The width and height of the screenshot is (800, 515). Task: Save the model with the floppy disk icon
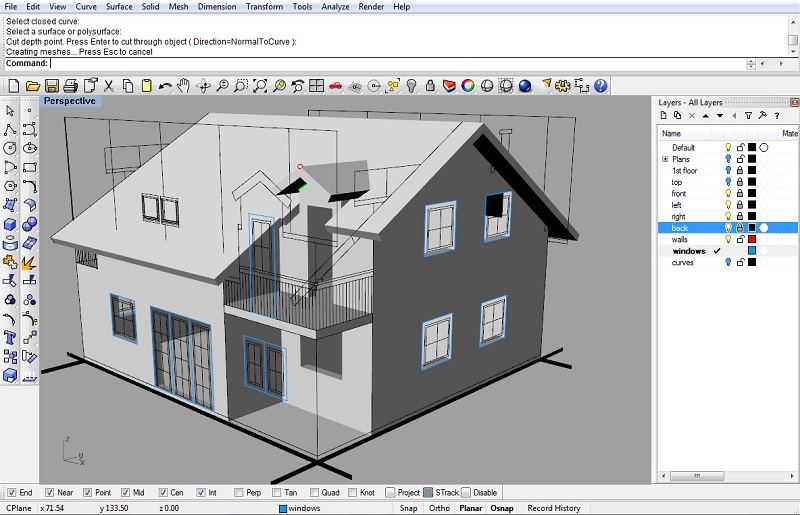point(52,86)
